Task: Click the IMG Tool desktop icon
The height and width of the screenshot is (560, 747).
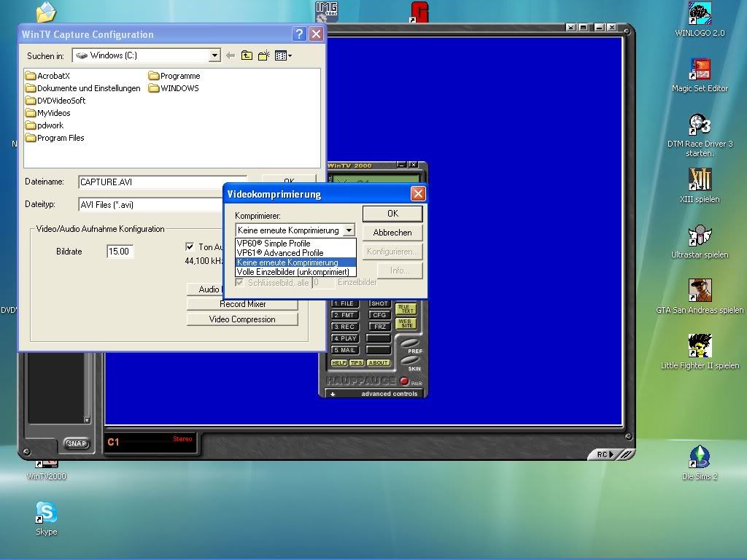Action: pos(326,12)
